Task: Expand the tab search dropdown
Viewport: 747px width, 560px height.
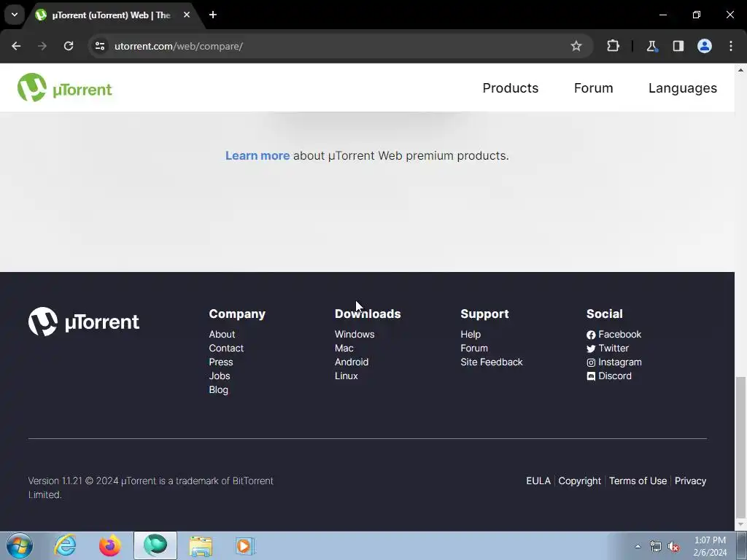Action: [15, 15]
